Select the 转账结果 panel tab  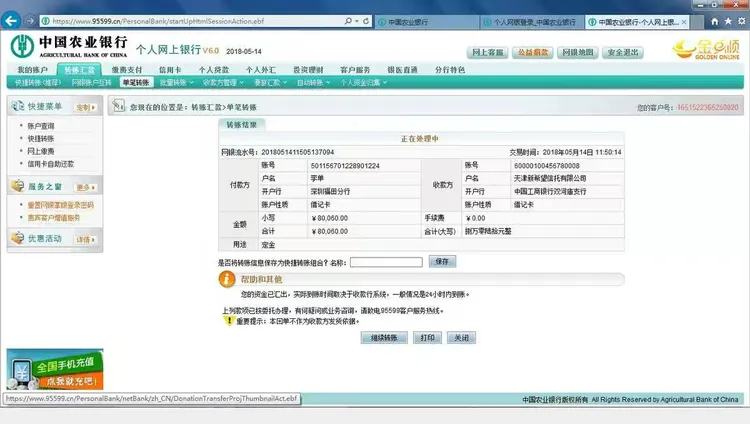click(242, 125)
